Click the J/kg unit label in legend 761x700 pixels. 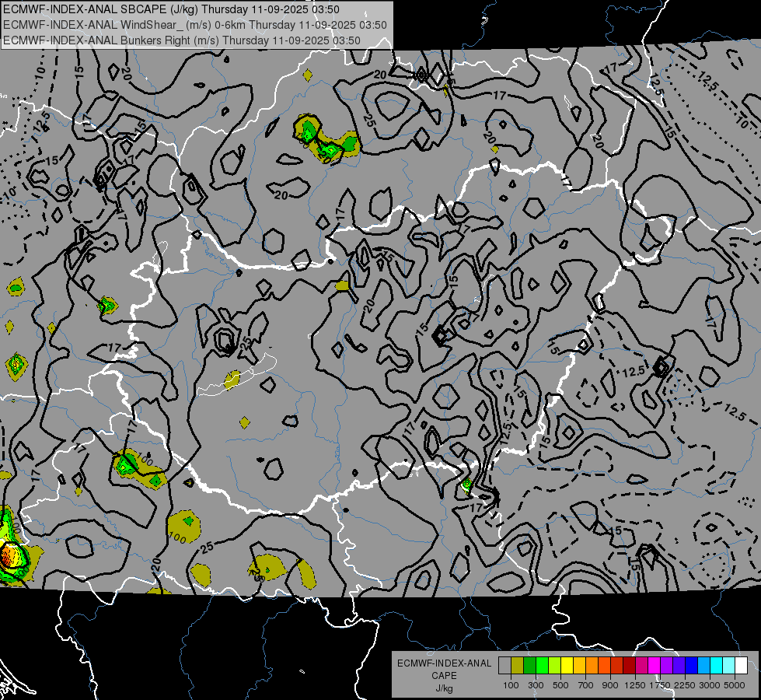pyautogui.click(x=444, y=688)
